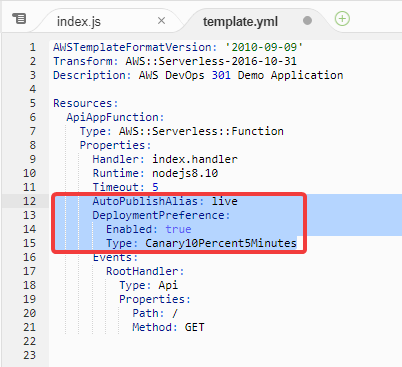Image resolution: width=402 pixels, height=367 pixels.
Task: Add a new tab with plus icon
Action: coord(342,18)
